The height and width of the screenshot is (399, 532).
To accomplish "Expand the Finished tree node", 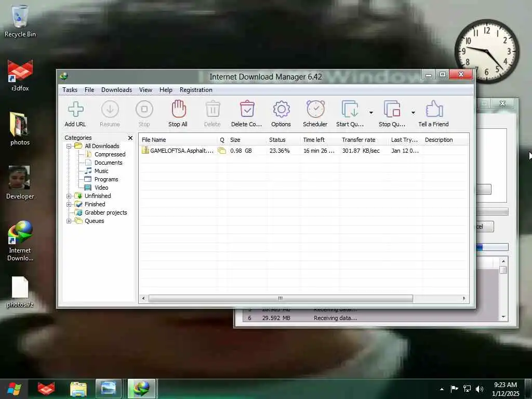I will (69, 205).
